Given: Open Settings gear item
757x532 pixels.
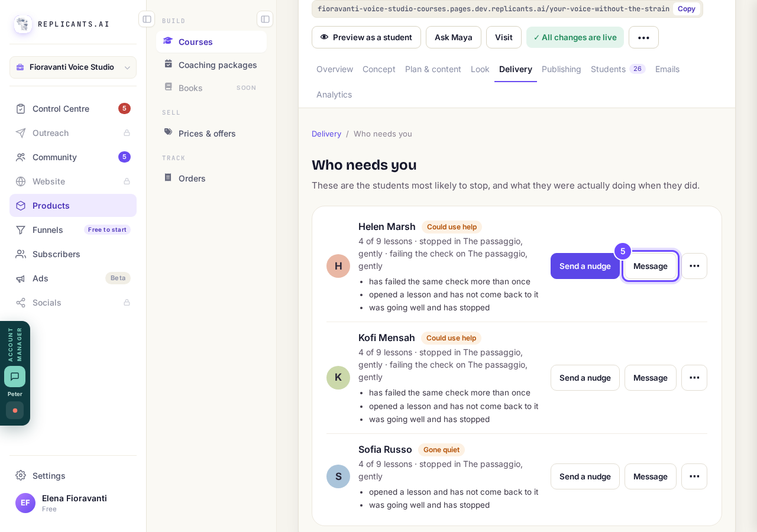Looking at the screenshot, I should [x=73, y=476].
